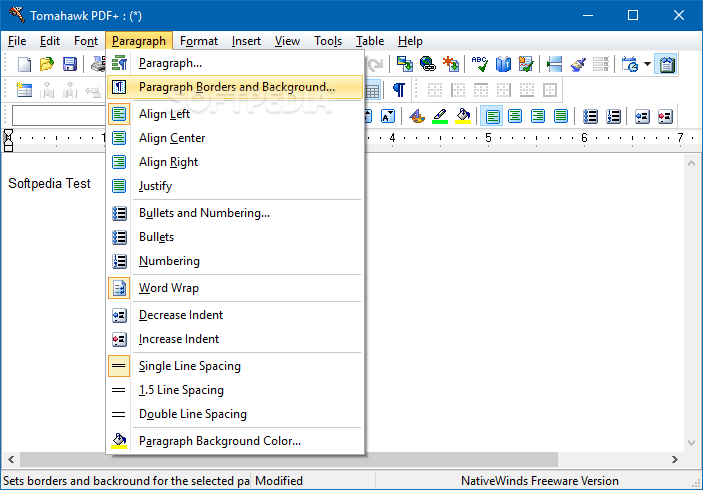Viewport: 703px width, 490px height.
Task: Click the scroll right arrow
Action: pos(674,460)
